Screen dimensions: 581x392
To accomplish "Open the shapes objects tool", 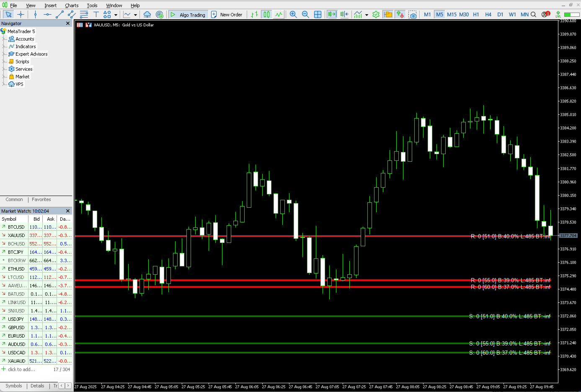I will point(107,15).
